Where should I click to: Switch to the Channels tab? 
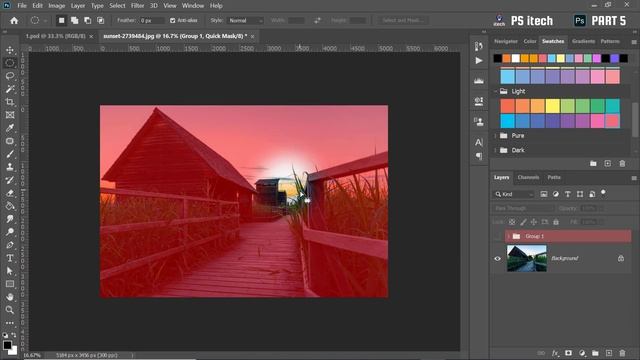[x=528, y=178]
